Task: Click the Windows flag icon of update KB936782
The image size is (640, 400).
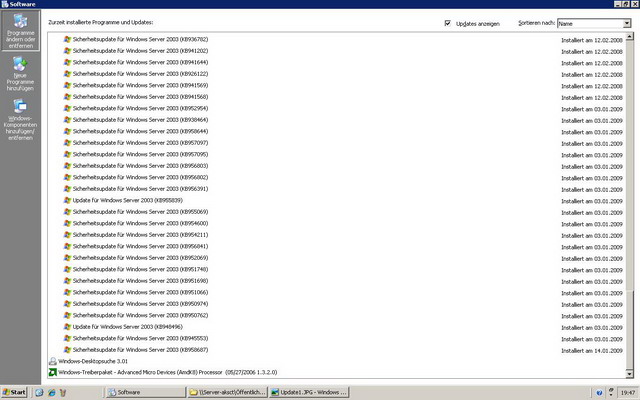Action: click(x=67, y=39)
